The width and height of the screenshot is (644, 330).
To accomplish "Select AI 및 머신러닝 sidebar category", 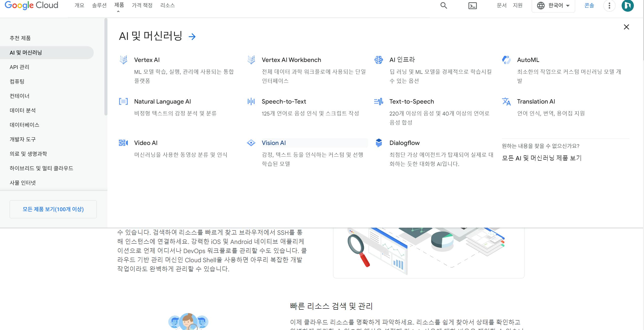I will point(47,53).
